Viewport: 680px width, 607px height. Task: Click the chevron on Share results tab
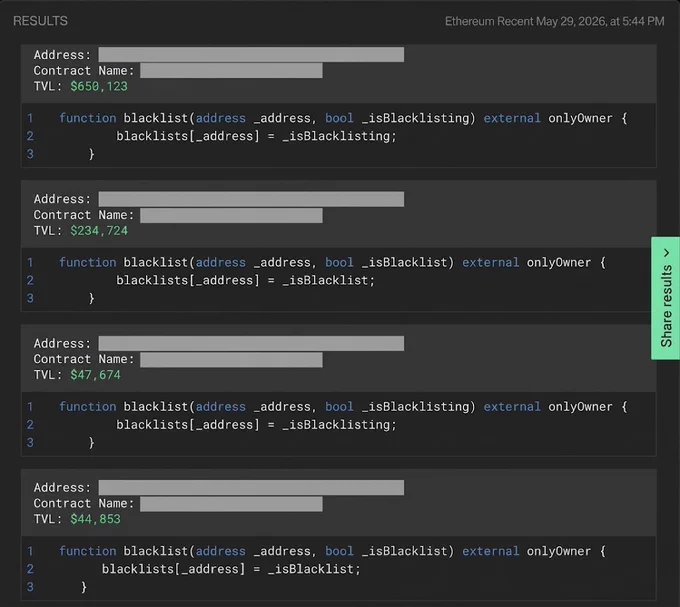[667, 253]
